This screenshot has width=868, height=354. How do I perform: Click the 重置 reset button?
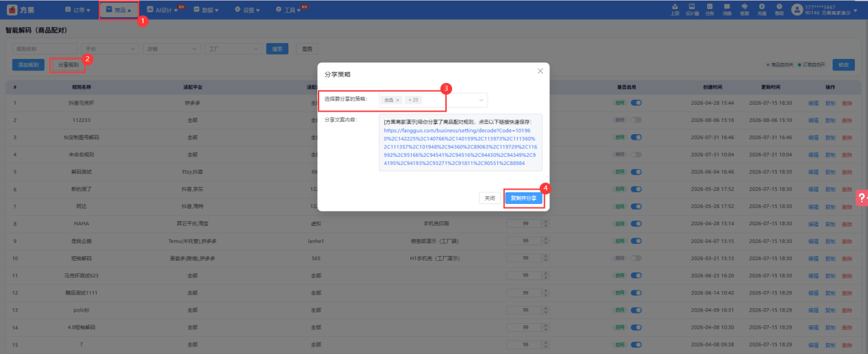coord(308,49)
